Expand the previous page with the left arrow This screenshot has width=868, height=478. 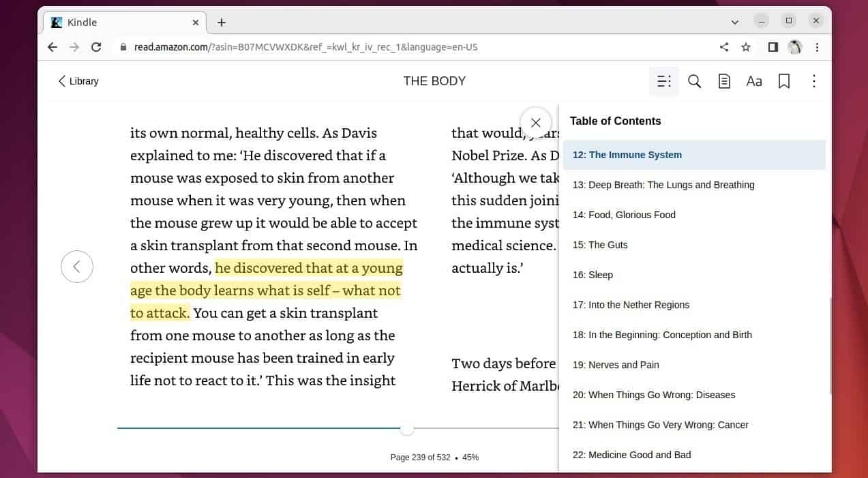[77, 267]
